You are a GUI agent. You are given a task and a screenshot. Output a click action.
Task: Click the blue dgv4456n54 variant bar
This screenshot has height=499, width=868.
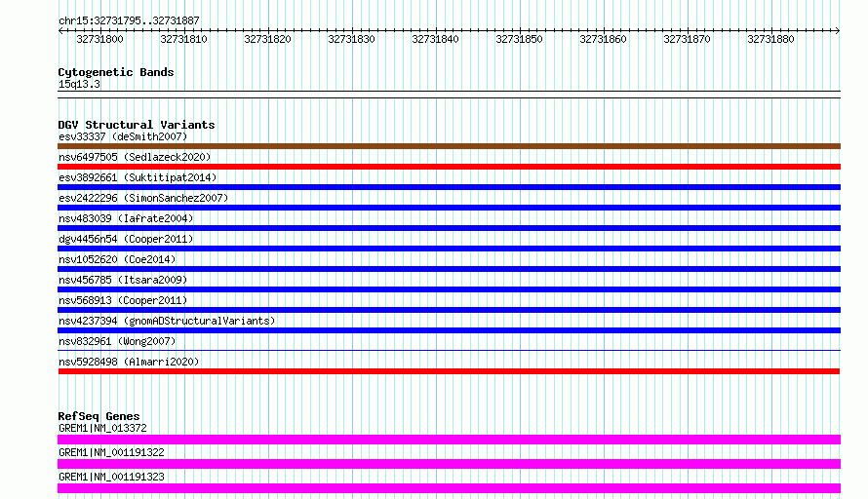pyautogui.click(x=449, y=249)
